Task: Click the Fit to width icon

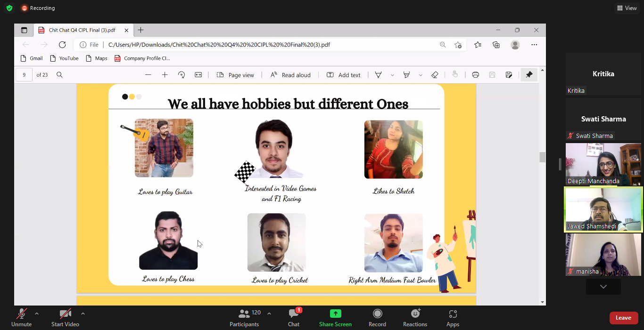Action: (198, 75)
